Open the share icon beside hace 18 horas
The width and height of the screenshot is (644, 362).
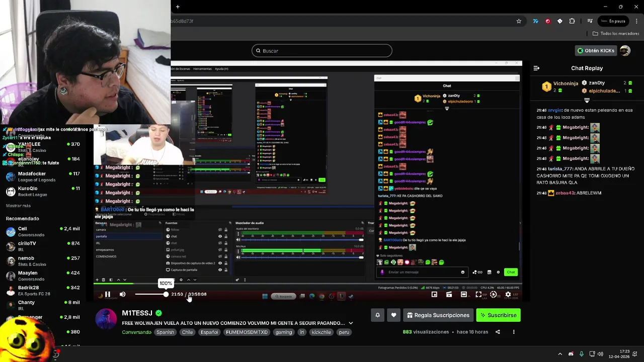[x=498, y=332]
